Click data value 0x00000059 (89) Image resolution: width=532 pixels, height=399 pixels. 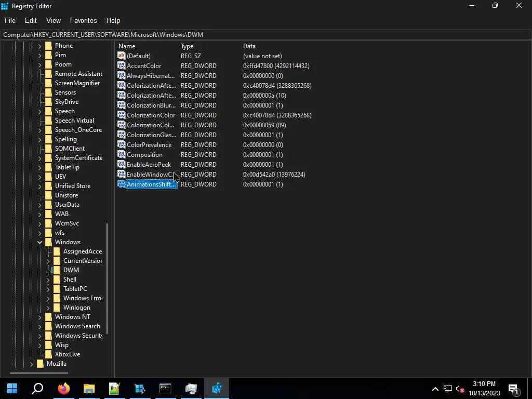[x=264, y=125]
